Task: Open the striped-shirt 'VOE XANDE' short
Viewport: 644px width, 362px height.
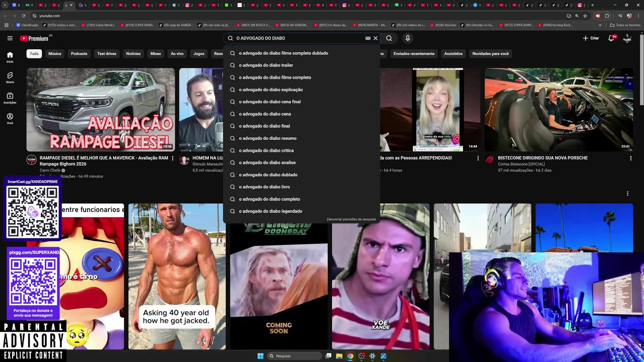Action: (380, 276)
